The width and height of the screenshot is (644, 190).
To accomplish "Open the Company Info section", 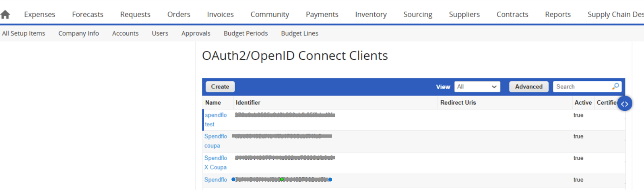I will pyautogui.click(x=78, y=33).
